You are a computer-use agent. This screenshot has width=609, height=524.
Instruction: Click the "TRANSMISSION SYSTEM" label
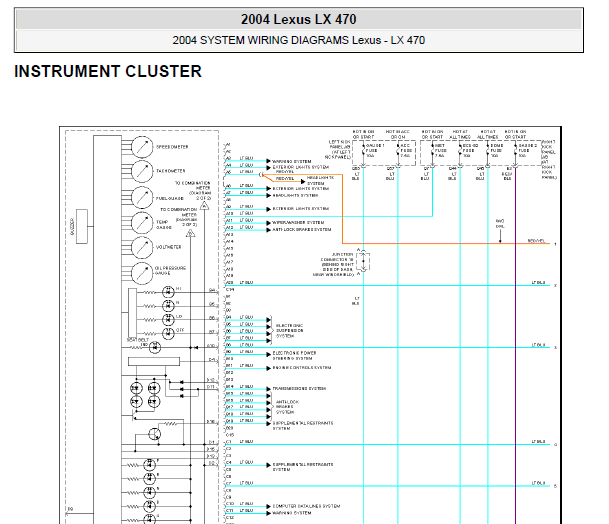click(299, 389)
